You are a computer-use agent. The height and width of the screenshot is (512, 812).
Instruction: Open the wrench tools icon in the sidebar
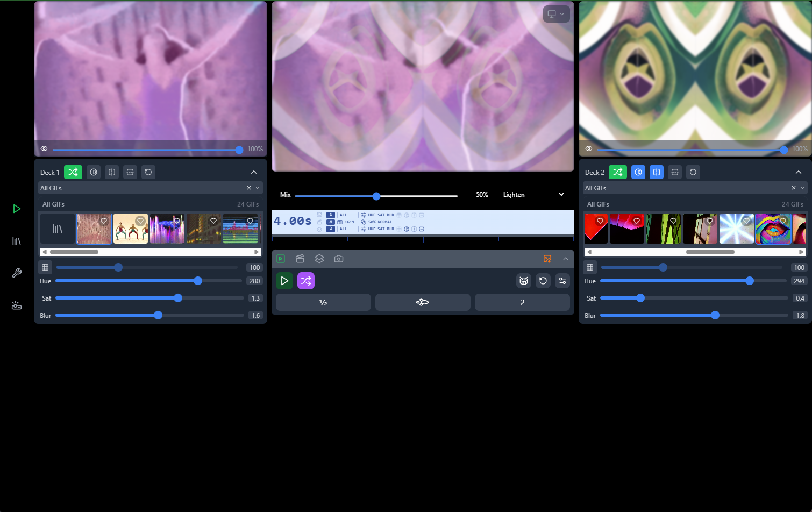point(17,273)
